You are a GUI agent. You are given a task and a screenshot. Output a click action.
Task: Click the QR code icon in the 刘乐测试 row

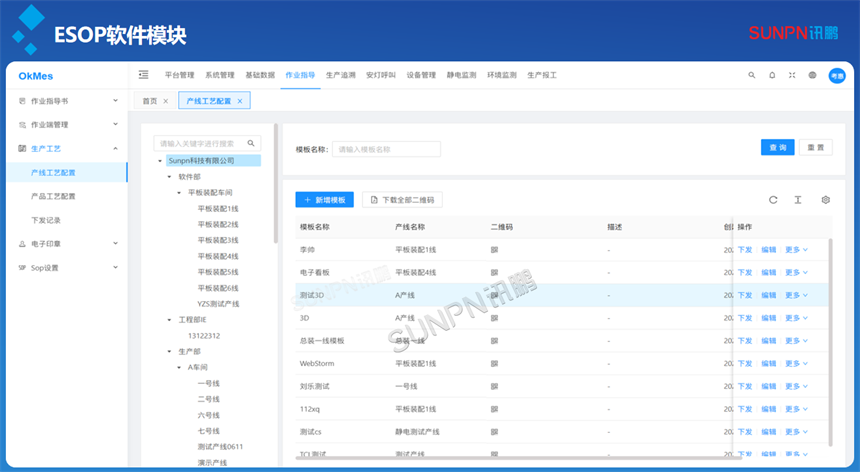click(494, 386)
